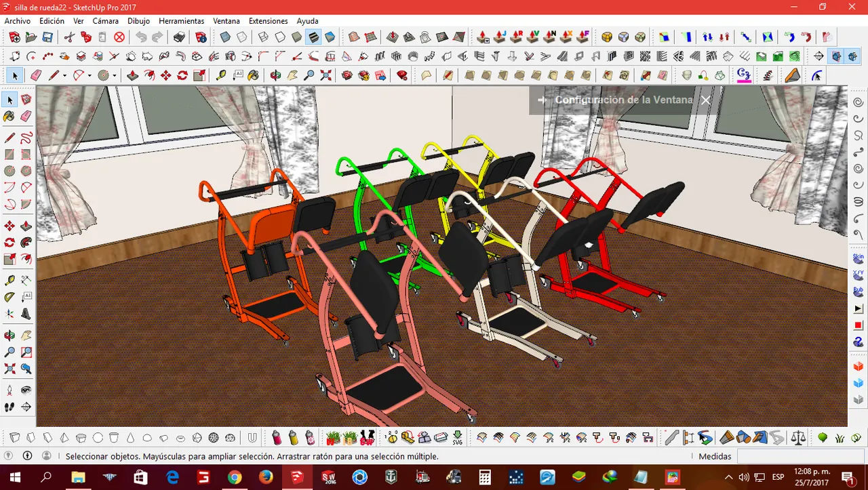868x490 pixels.
Task: Select the Polygon tool in left toolbar
Action: (x=26, y=171)
